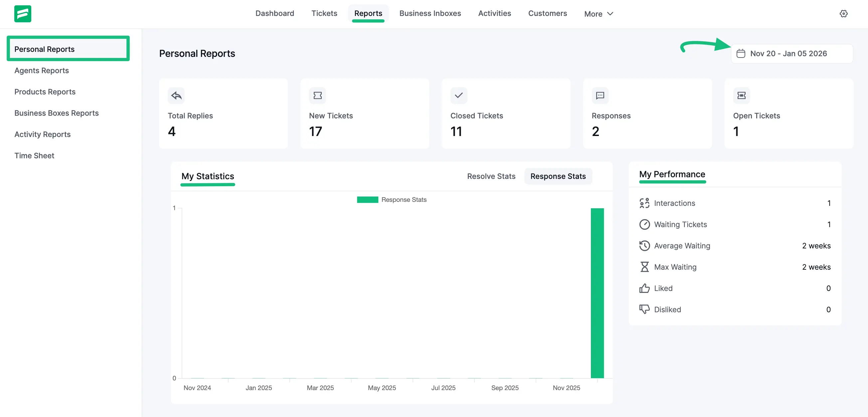Switch to the Dashboard tab
The height and width of the screenshot is (417, 868).
click(x=274, y=13)
